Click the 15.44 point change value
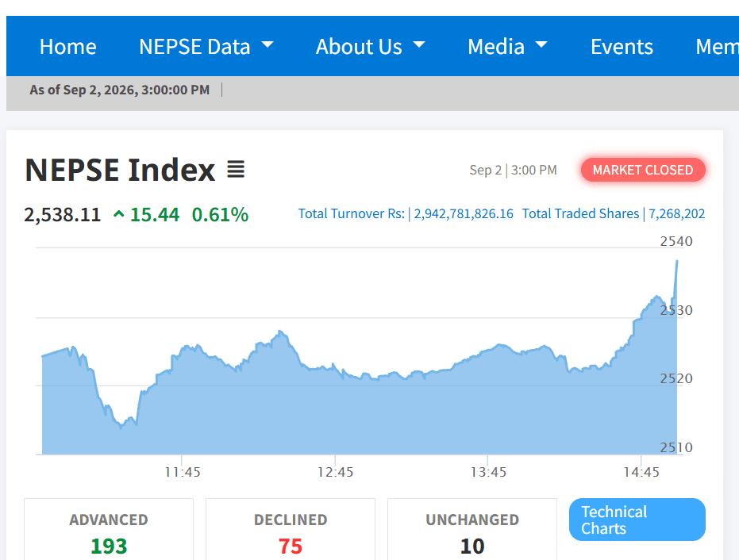Viewport: 739px width, 560px height. coord(155,215)
